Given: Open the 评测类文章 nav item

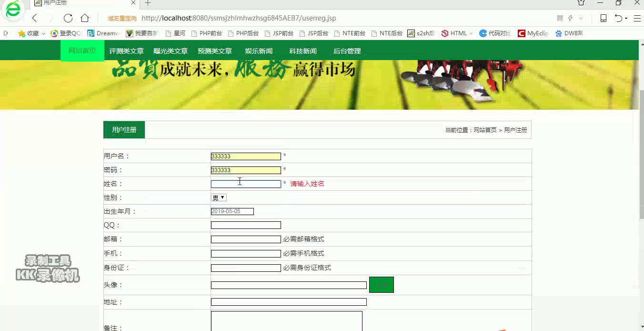Looking at the screenshot, I should coord(126,51).
